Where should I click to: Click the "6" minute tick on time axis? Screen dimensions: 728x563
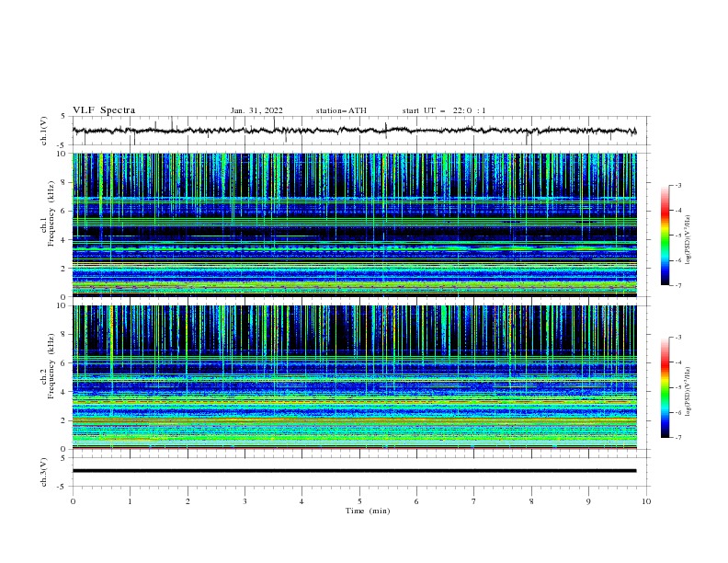pos(416,501)
